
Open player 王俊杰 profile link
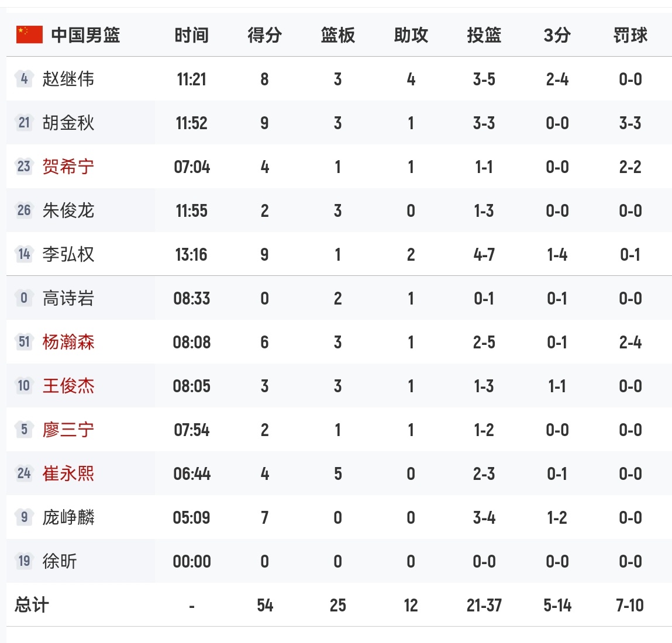click(x=68, y=386)
